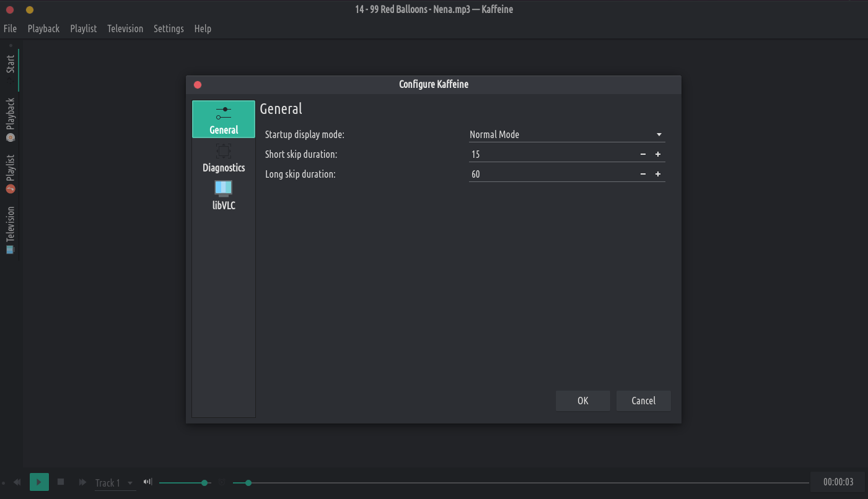Switch to the Television side tab
This screenshot has width=868, height=499.
[x=11, y=230]
